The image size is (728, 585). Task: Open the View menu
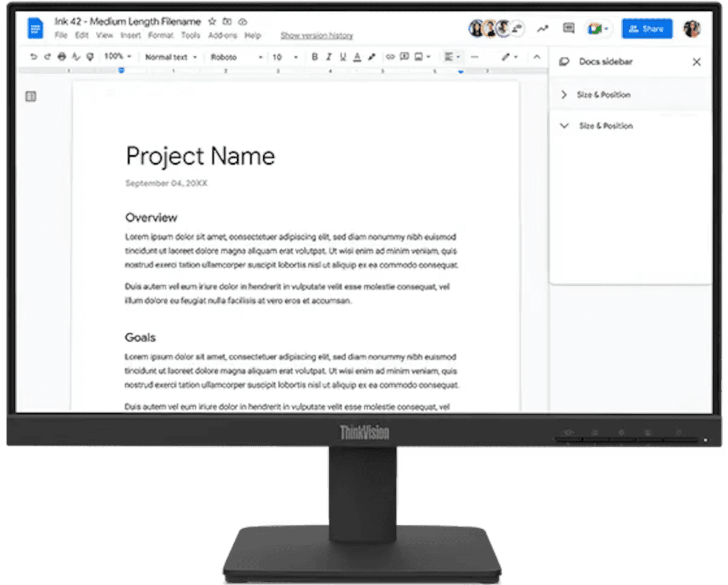pos(104,35)
